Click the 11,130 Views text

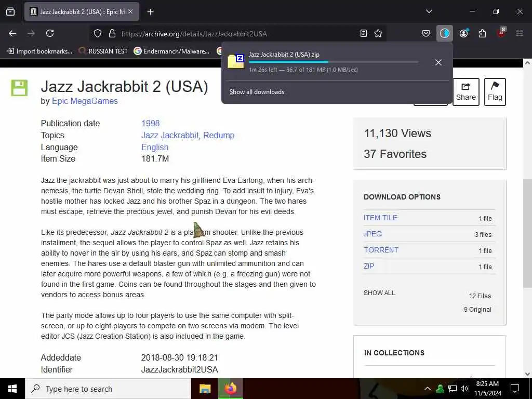click(x=397, y=134)
